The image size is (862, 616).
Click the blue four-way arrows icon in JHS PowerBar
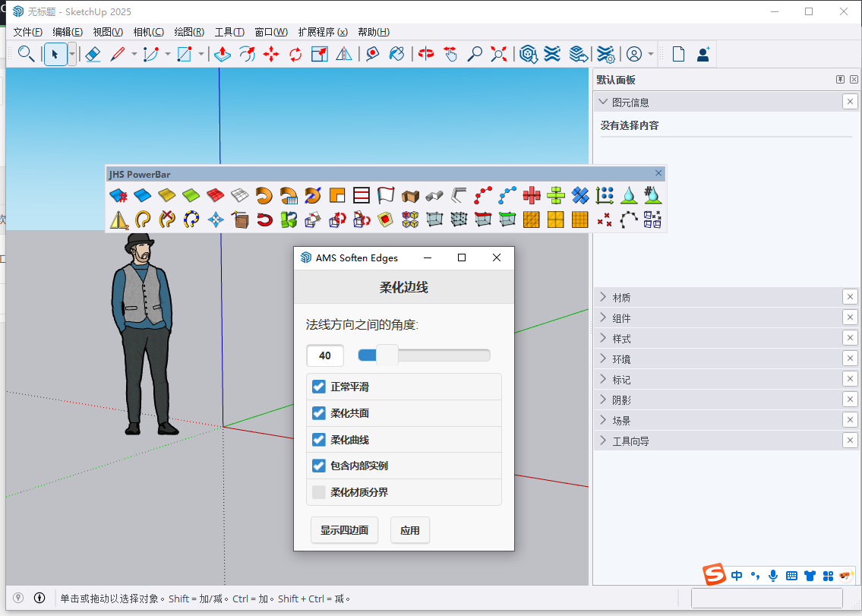(x=216, y=220)
